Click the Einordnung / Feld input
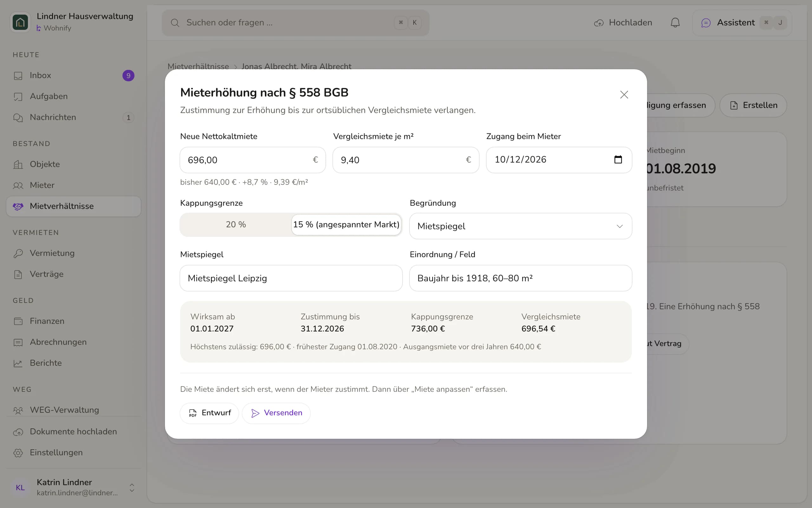Viewport: 812px width, 508px height. [521, 278]
